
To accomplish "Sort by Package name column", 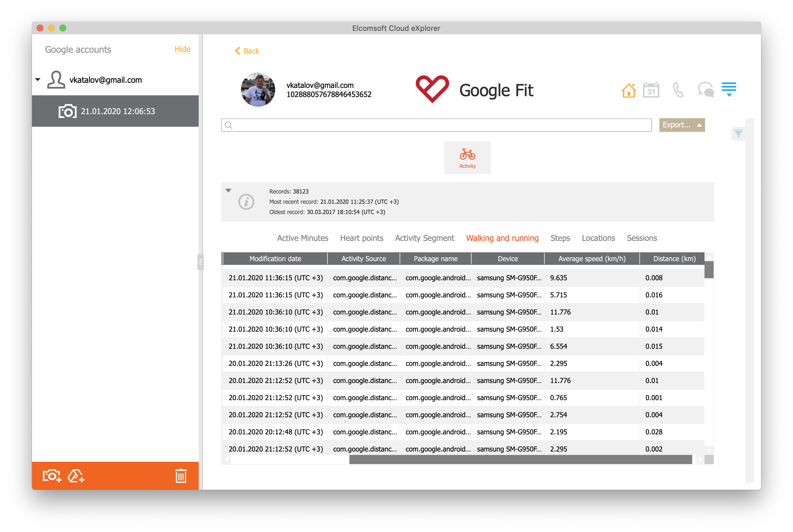I will [435, 259].
